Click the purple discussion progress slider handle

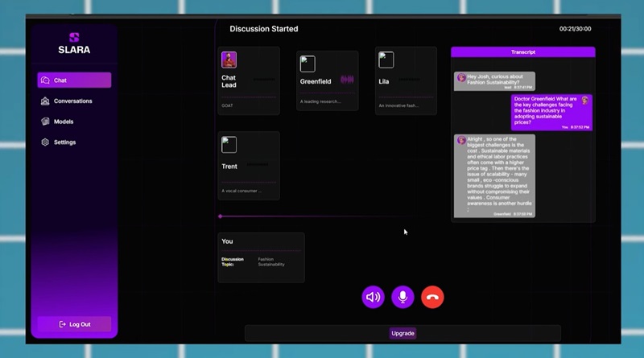pyautogui.click(x=221, y=216)
